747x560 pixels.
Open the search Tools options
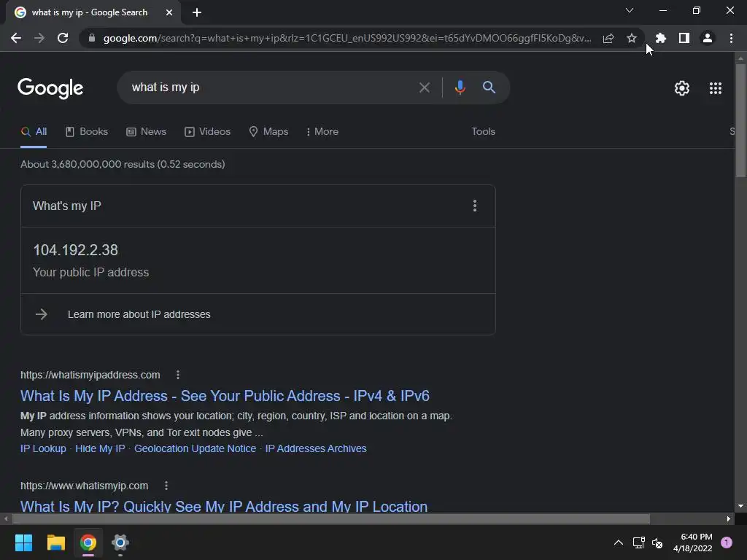[483, 131]
